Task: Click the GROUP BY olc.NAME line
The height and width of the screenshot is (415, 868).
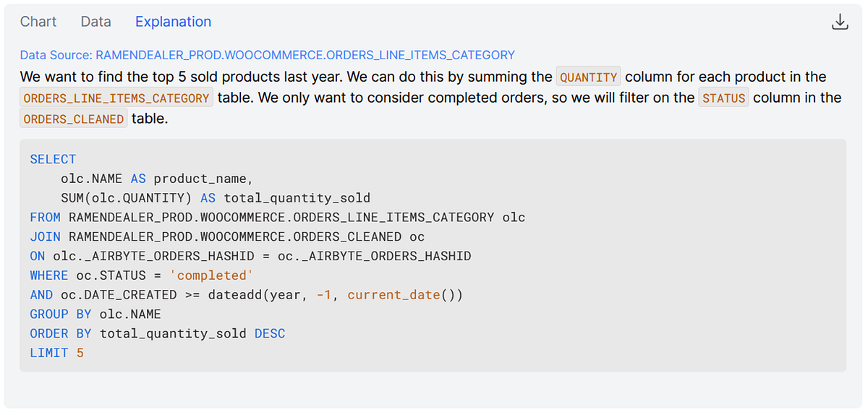Action: tap(95, 315)
